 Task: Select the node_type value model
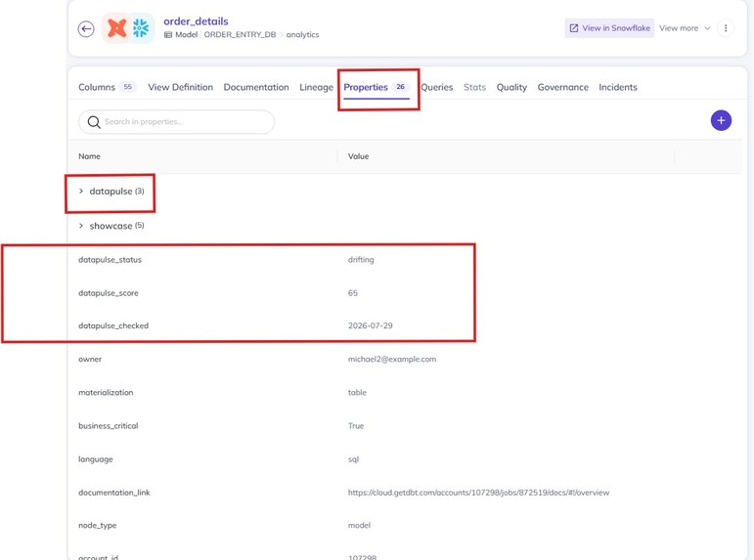[359, 526]
